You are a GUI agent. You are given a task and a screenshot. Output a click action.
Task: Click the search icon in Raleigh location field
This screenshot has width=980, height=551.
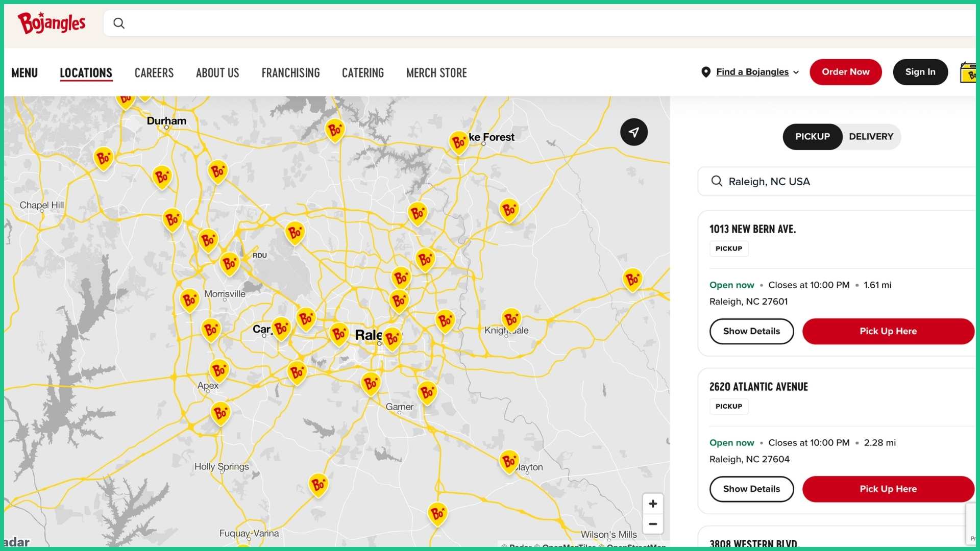(x=717, y=181)
